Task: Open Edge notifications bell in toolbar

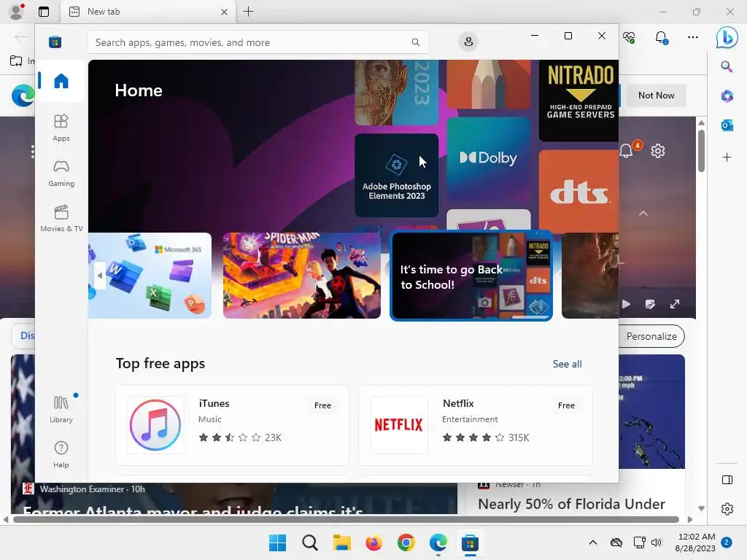Action: point(661,37)
